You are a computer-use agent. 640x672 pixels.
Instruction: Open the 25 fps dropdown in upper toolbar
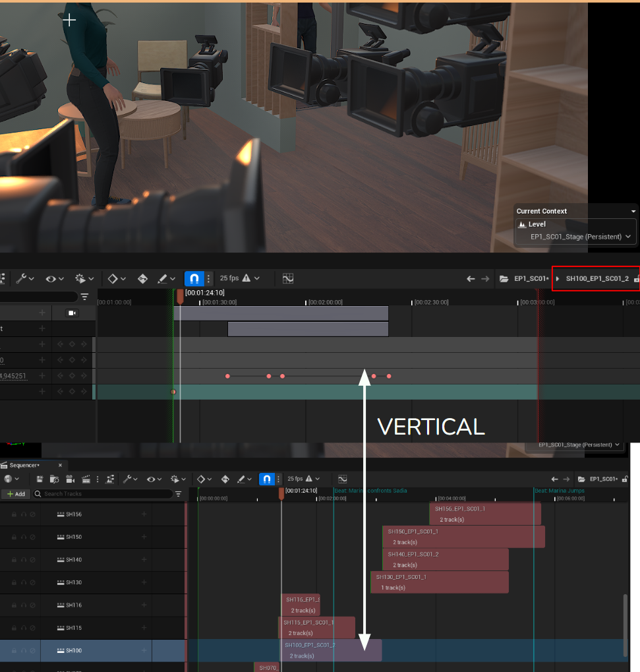[240, 279]
